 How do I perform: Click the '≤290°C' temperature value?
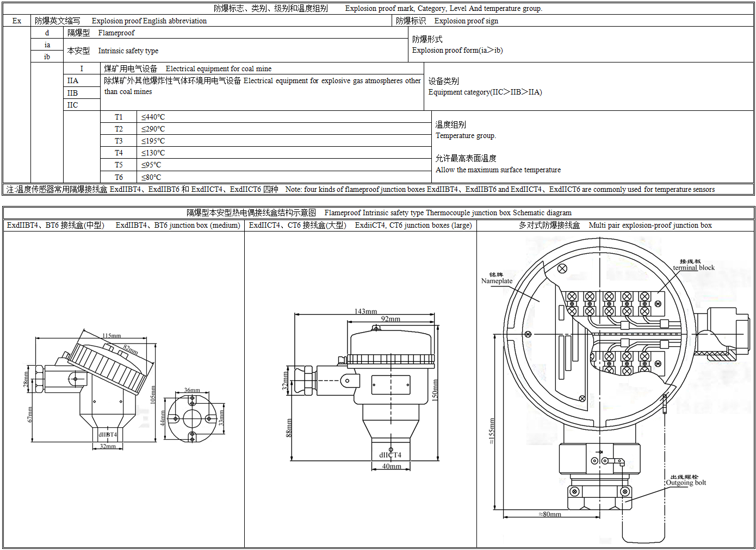(153, 129)
